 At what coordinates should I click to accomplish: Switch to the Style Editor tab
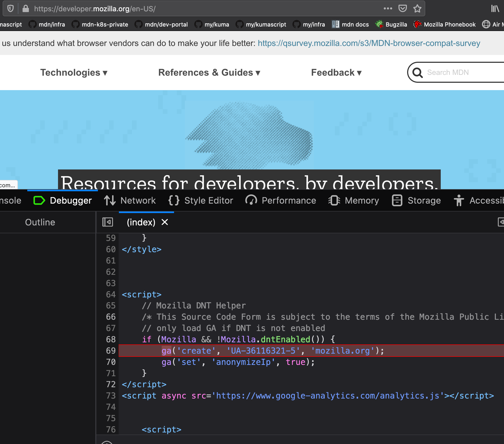(201, 200)
